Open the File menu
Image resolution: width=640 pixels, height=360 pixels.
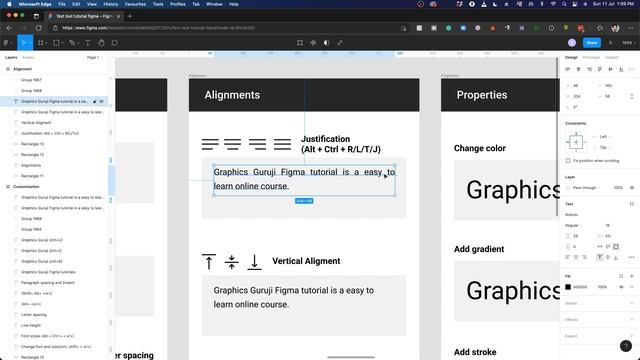coord(62,4)
